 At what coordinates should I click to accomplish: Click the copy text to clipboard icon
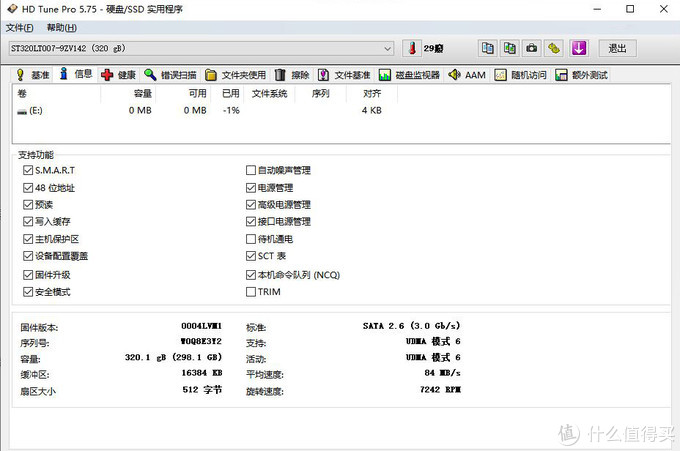[487, 48]
